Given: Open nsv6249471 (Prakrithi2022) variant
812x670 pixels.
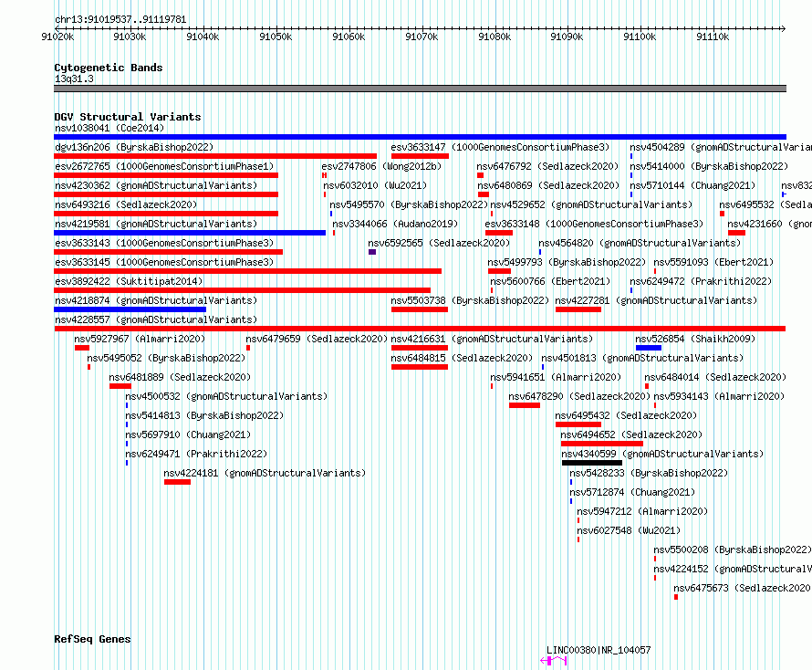Looking at the screenshot, I should [197, 454].
